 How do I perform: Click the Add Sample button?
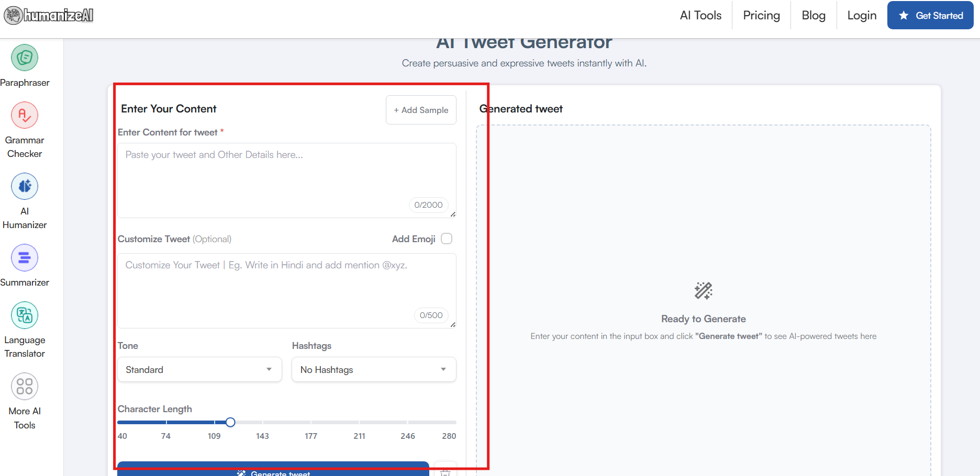[x=421, y=110]
